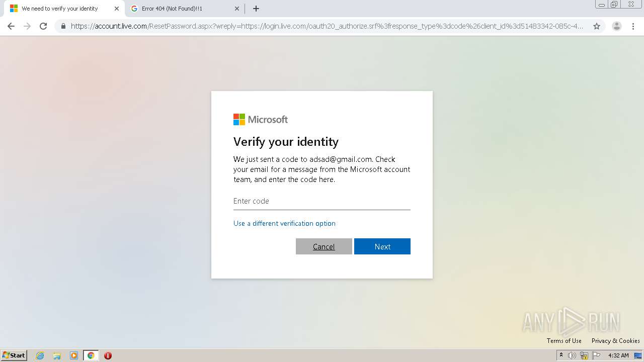Open the Chrome profile avatar icon
Image resolution: width=644 pixels, height=362 pixels.
[616, 26]
